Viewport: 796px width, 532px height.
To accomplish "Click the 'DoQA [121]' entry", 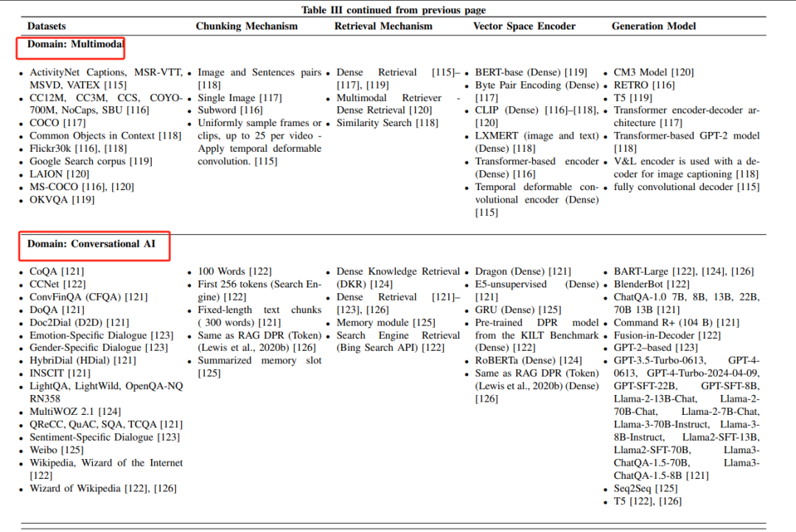I will coord(57,309).
